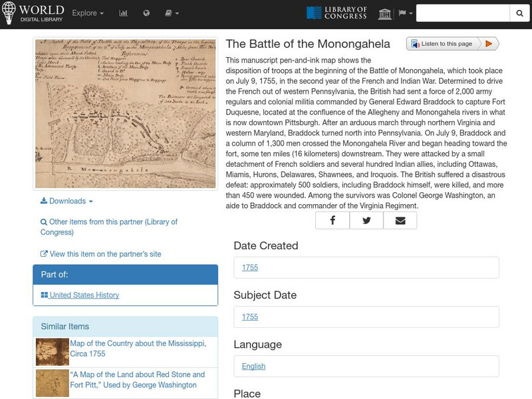
Task: Open the flag language dropdown
Action: coord(406,13)
